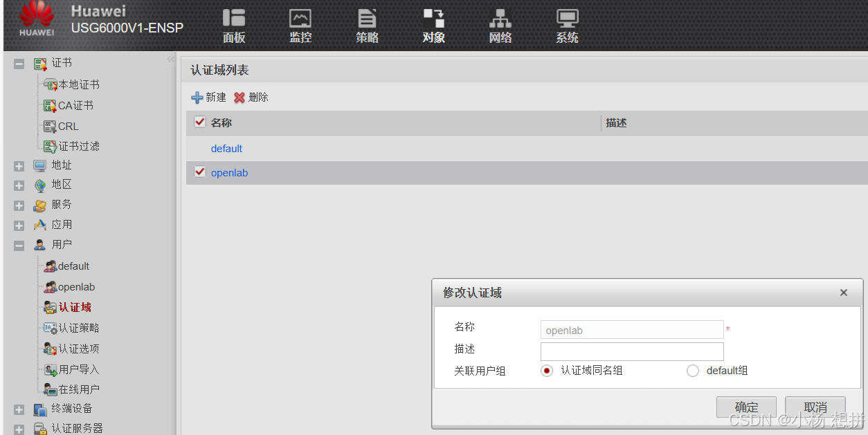Image resolution: width=868 pixels, height=435 pixels.
Task: Expand the 地址 tree node
Action: 19,167
